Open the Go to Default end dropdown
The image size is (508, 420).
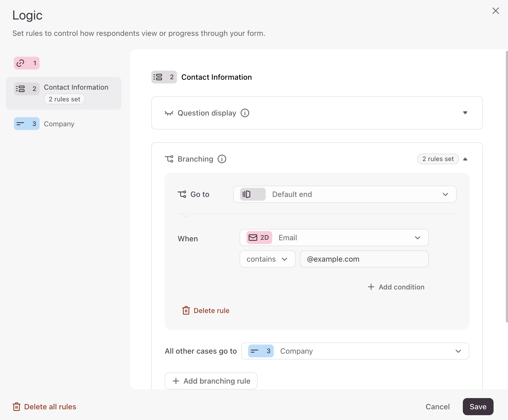pyautogui.click(x=345, y=194)
